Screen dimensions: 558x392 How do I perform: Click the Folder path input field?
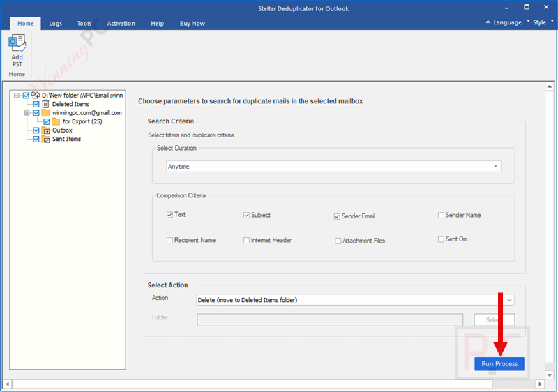pyautogui.click(x=330, y=319)
